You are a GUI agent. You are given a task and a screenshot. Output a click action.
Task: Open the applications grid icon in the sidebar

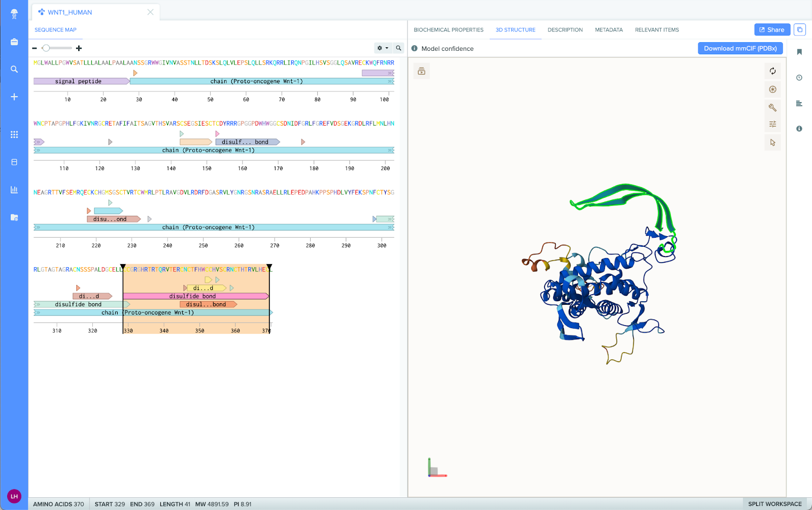(14, 135)
